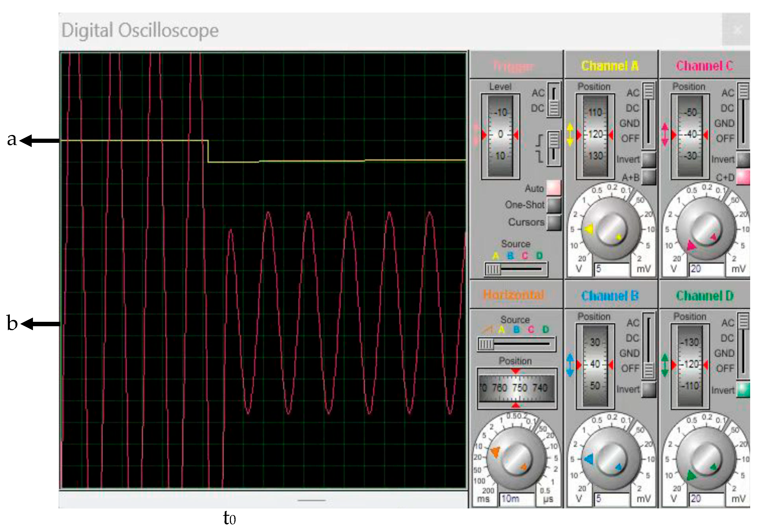Toggle the Auto trigger button

tap(553, 188)
